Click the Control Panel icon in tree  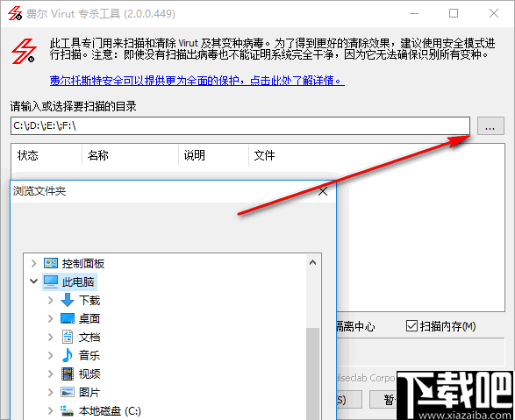51,263
